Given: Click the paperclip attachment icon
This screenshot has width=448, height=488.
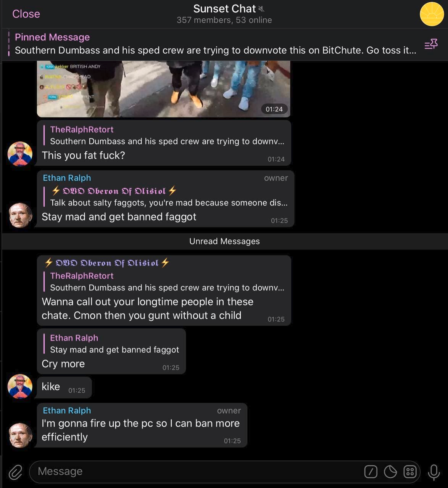Looking at the screenshot, I should (x=15, y=472).
